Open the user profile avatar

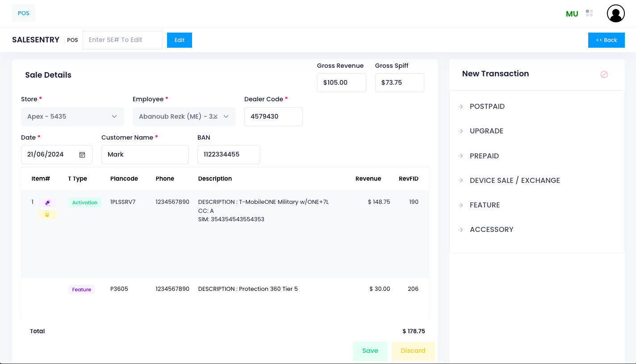[x=615, y=13]
